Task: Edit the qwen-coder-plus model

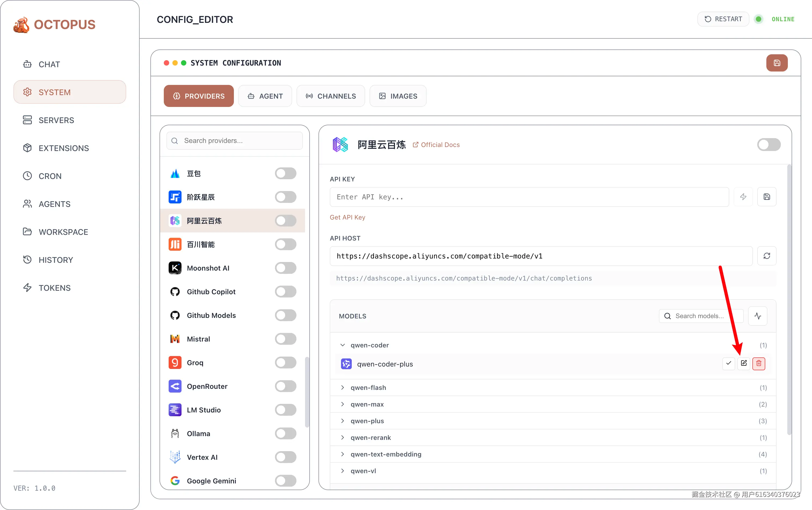Action: point(744,363)
